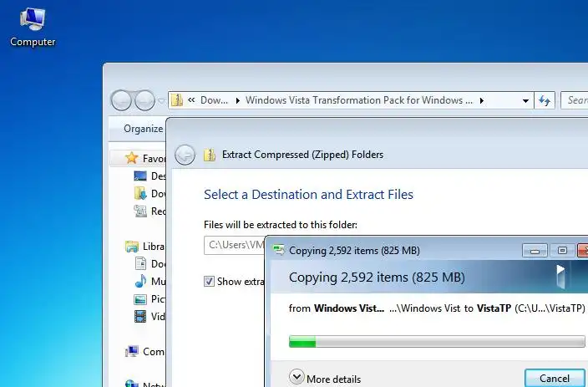Click Explorer's Forward navigation button
Screen dimensions: 588x387
coord(144,100)
